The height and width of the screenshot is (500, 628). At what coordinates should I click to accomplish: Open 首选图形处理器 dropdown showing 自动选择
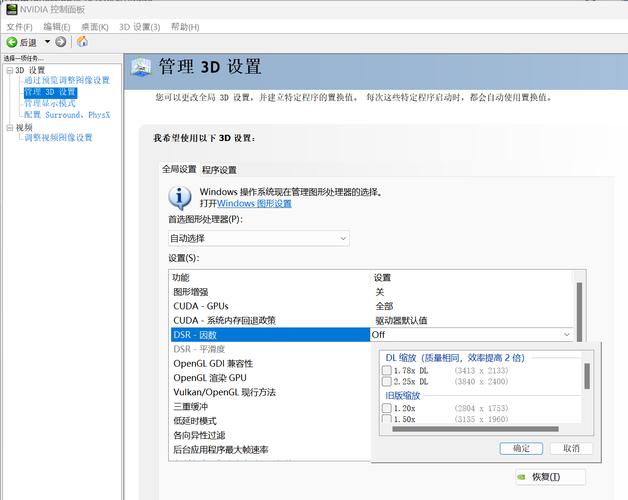259,238
